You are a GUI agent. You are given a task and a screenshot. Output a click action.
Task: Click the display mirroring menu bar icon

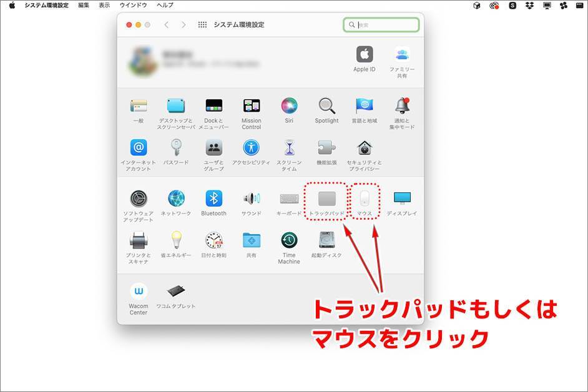click(x=547, y=5)
